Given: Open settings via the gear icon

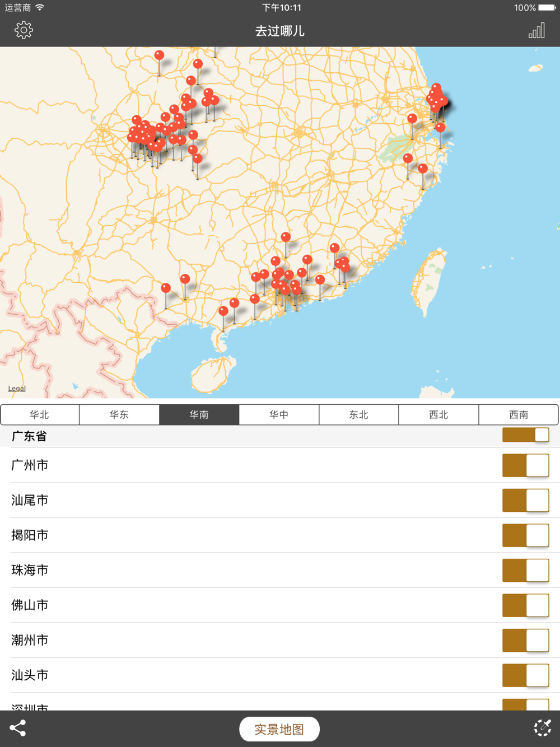Looking at the screenshot, I should (x=24, y=30).
